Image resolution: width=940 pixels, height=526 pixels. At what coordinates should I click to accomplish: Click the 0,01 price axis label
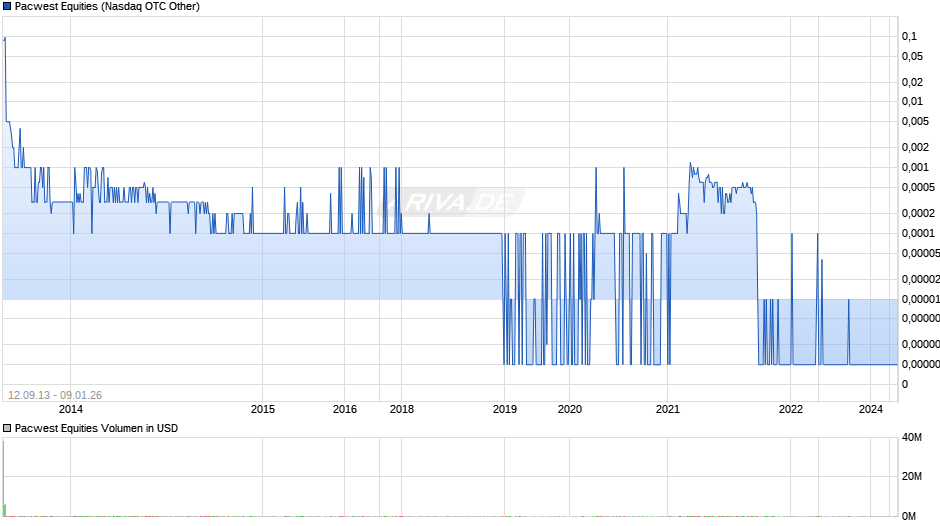[912, 101]
